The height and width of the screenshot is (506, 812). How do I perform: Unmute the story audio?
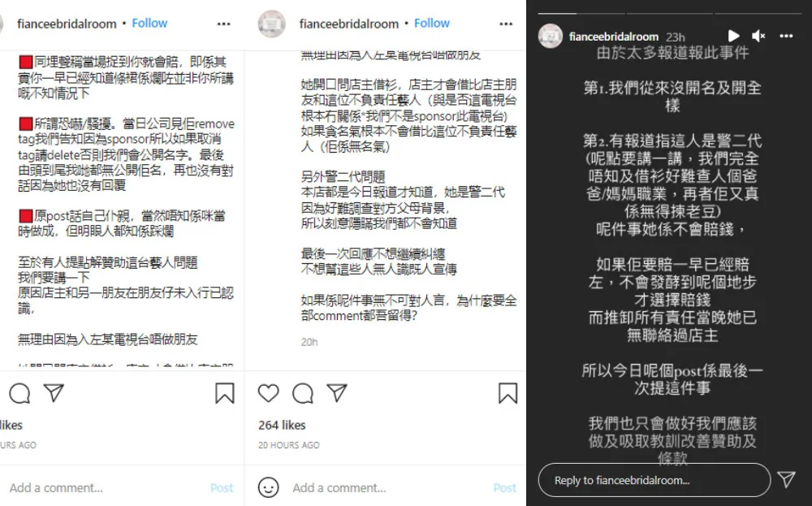pyautogui.click(x=758, y=36)
